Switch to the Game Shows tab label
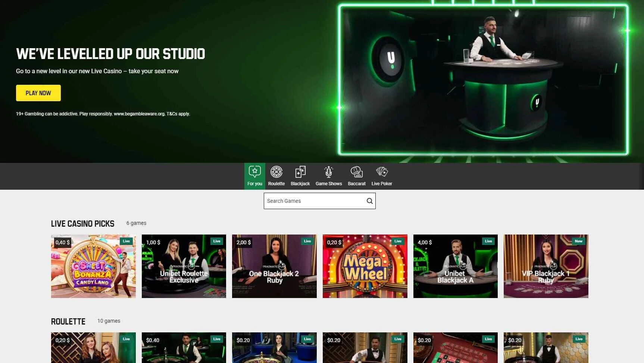 pos(328,184)
